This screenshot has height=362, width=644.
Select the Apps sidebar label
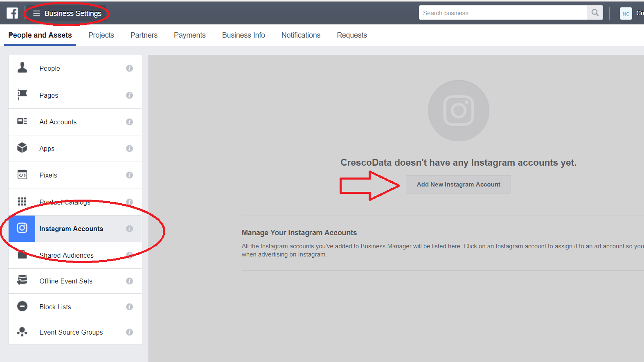[x=47, y=148]
